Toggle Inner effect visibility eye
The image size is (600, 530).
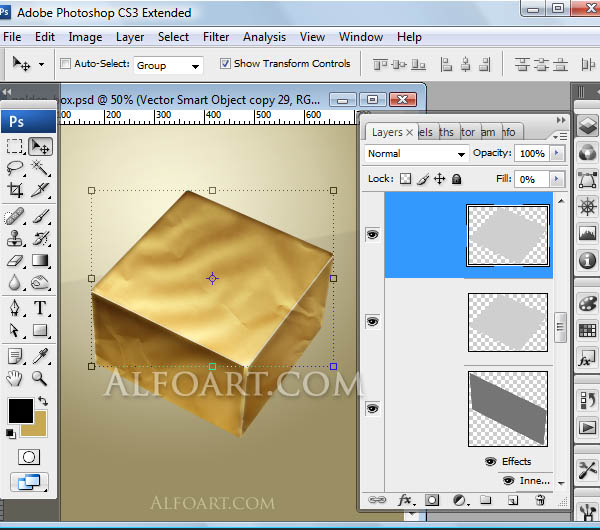pos(508,481)
